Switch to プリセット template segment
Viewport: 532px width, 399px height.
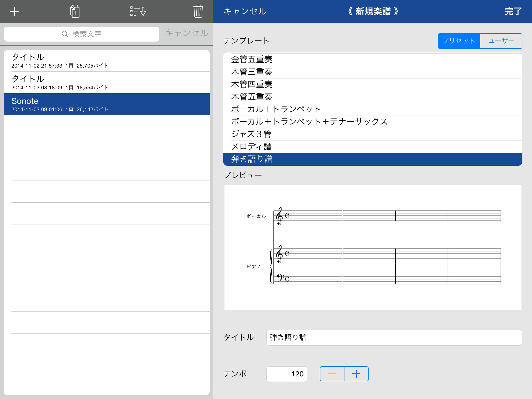pyautogui.click(x=459, y=41)
